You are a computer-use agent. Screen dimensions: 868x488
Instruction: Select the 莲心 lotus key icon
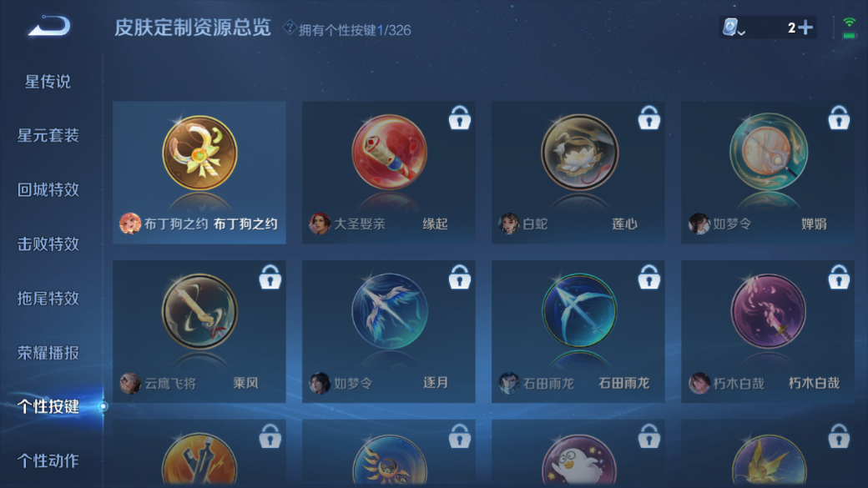click(579, 152)
